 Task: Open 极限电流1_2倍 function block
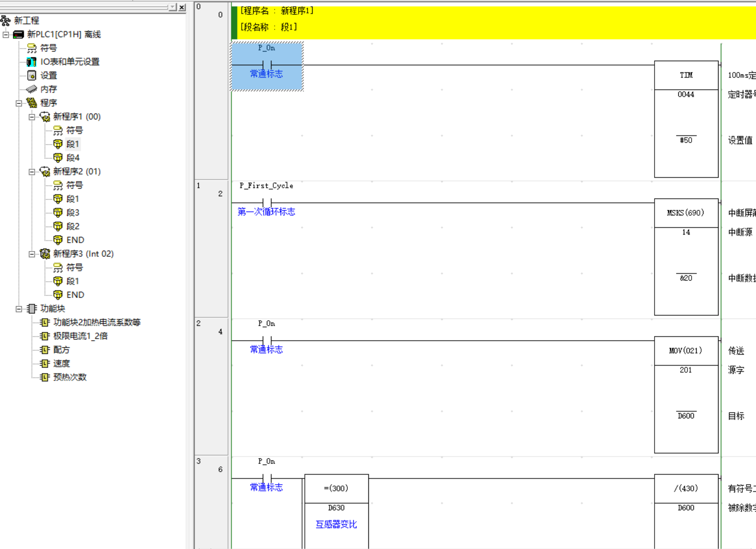click(x=80, y=336)
